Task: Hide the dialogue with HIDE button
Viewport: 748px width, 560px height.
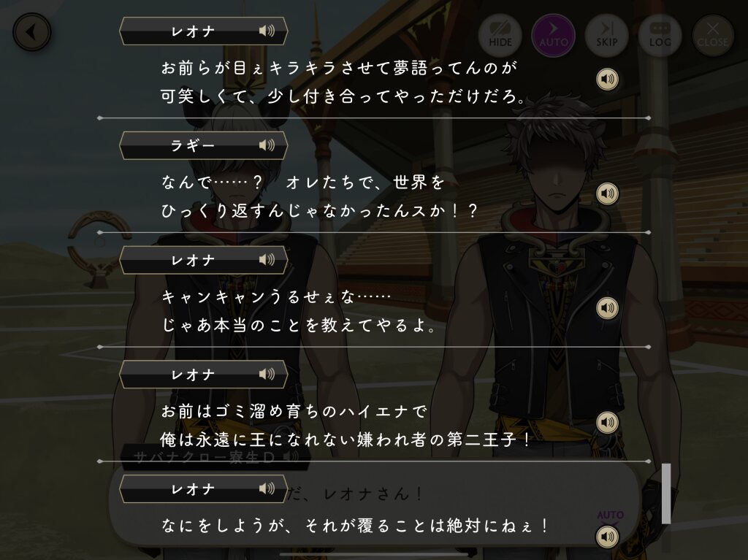Action: point(500,36)
